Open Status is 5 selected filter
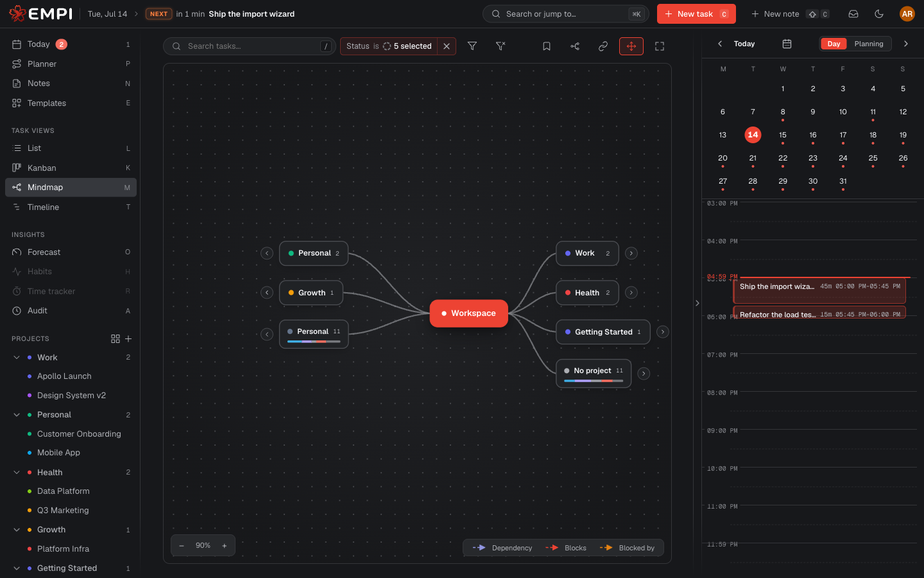The height and width of the screenshot is (578, 924). pyautogui.click(x=389, y=46)
